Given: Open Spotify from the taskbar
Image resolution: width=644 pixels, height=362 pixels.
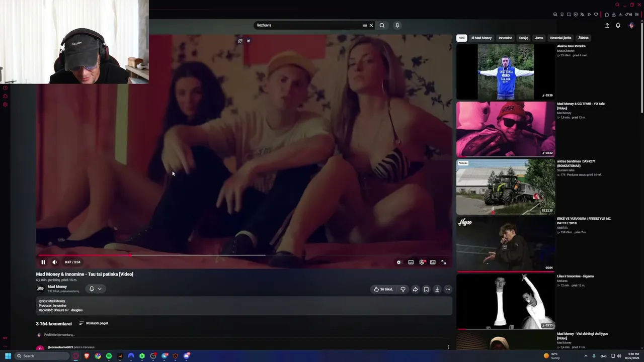Looking at the screenshot, I should pos(109,356).
